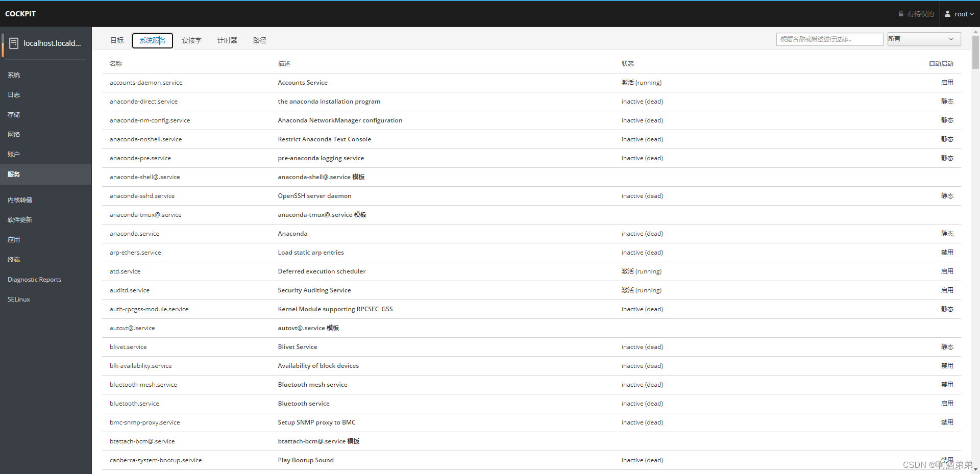The height and width of the screenshot is (474, 980).
Task: Select 服务 in the sidebar
Action: click(46, 174)
